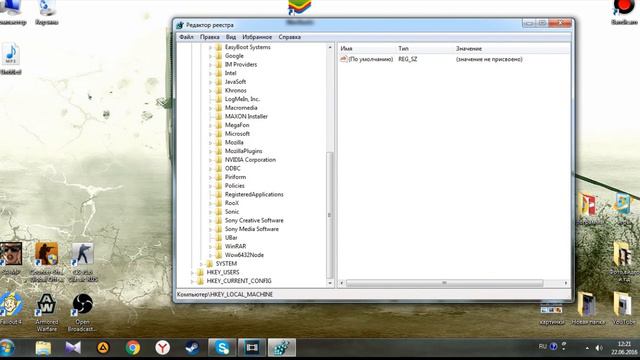Expand the Khronos key
Image resolution: width=640 pixels, height=360 pixels.
(x=210, y=91)
